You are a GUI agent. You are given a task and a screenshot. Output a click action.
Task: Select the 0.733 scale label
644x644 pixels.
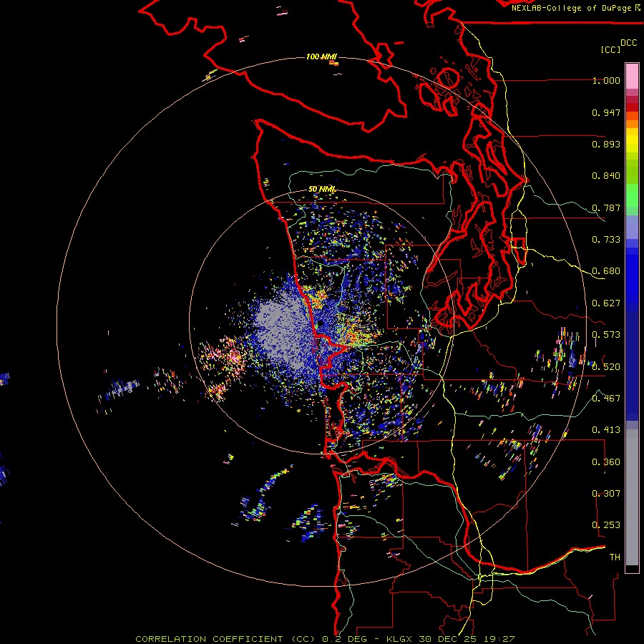(606, 240)
